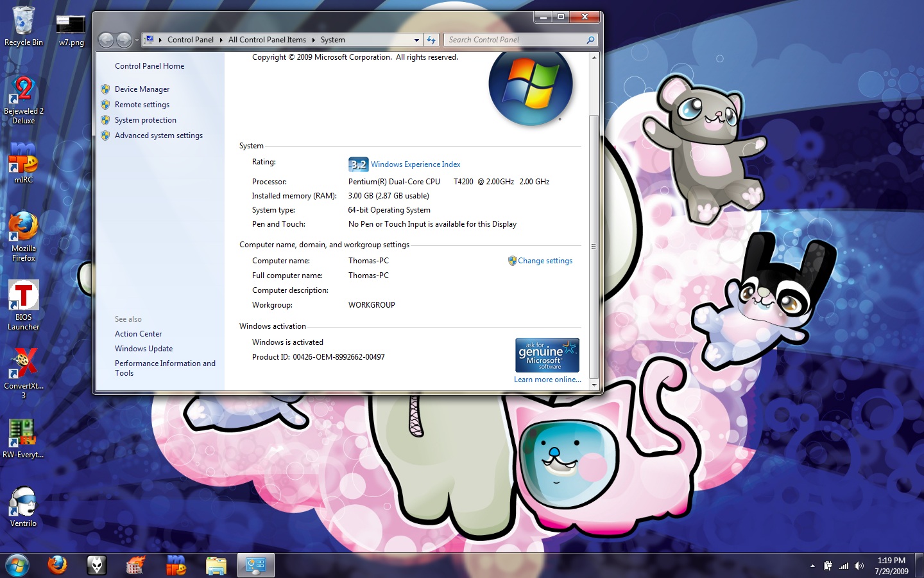Expand the arrow after All Control Panel Items
This screenshot has width=924, height=578.
(x=314, y=40)
